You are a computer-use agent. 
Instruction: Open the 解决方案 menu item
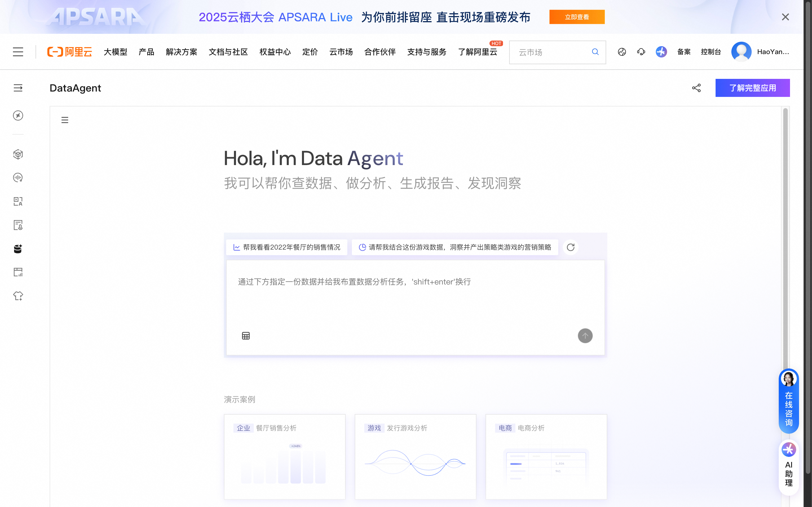click(x=181, y=52)
